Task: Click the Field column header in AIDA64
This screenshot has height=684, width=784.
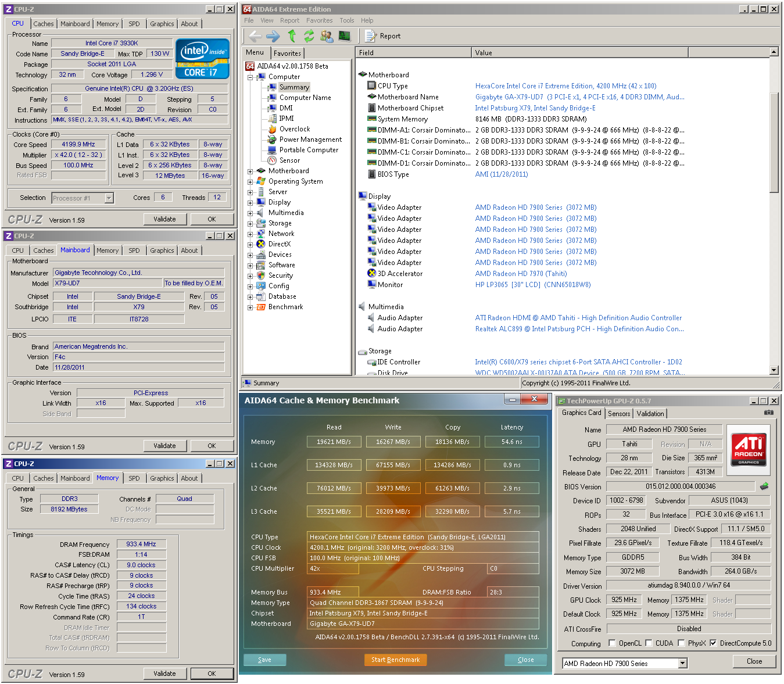Action: (413, 53)
